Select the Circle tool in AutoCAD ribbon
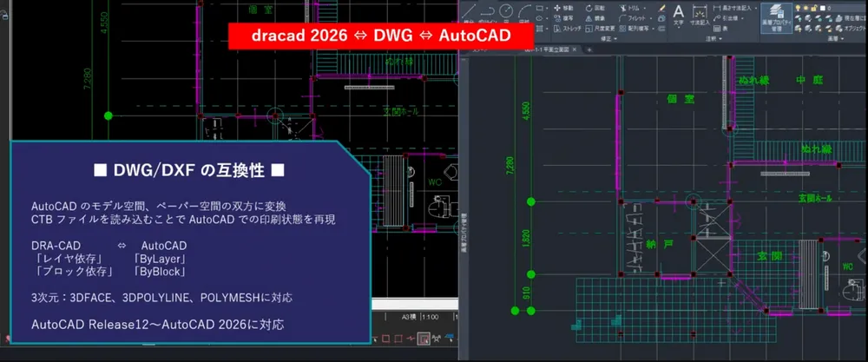 point(506,11)
